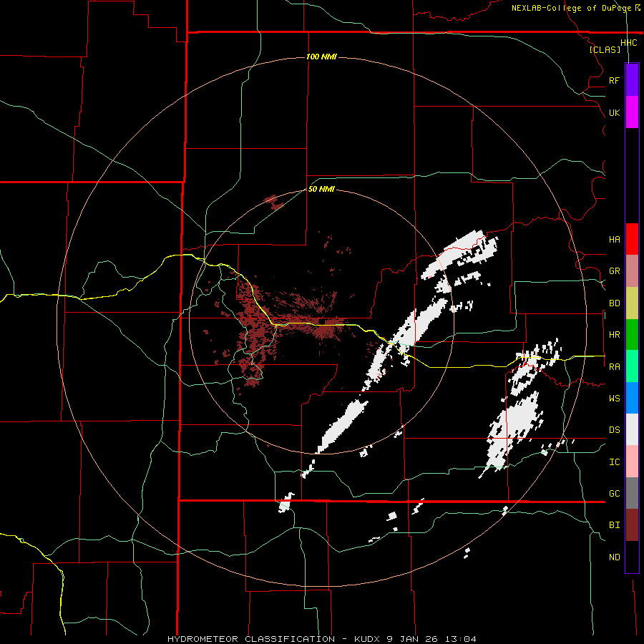Click the 50 NMI range ring label
644x644 pixels.
(x=321, y=189)
